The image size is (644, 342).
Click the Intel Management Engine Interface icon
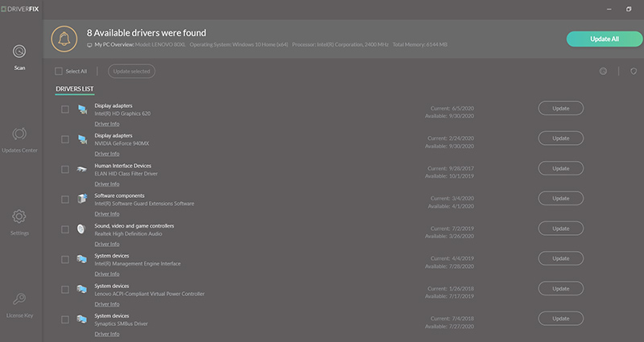82,259
